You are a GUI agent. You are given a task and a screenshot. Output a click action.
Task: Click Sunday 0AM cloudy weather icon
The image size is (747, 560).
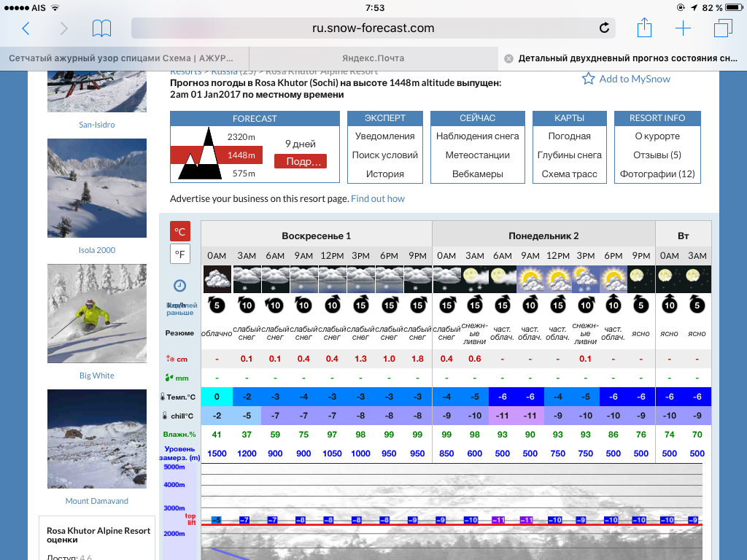(217, 279)
